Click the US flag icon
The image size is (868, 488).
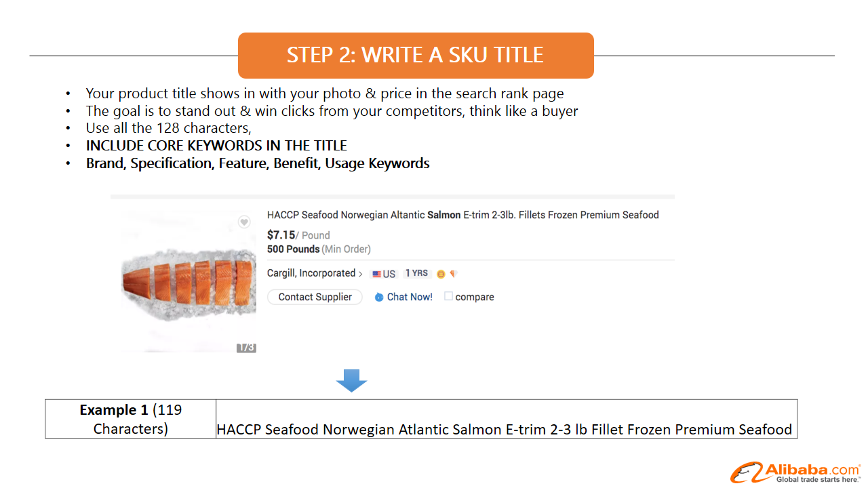pos(376,274)
